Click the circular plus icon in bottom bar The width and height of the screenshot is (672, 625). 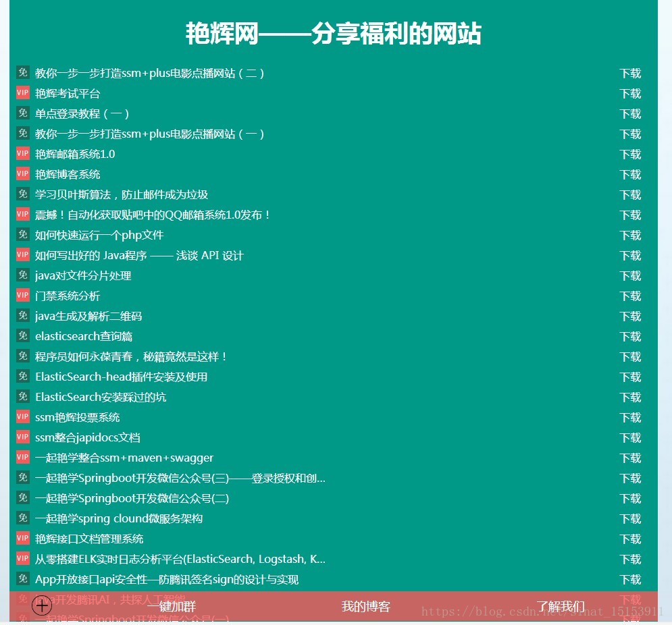click(42, 605)
